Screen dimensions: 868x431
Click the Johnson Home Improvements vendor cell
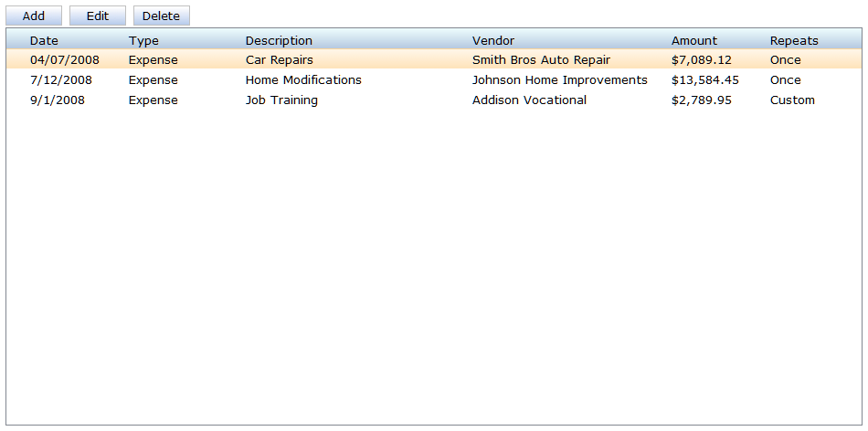click(560, 79)
